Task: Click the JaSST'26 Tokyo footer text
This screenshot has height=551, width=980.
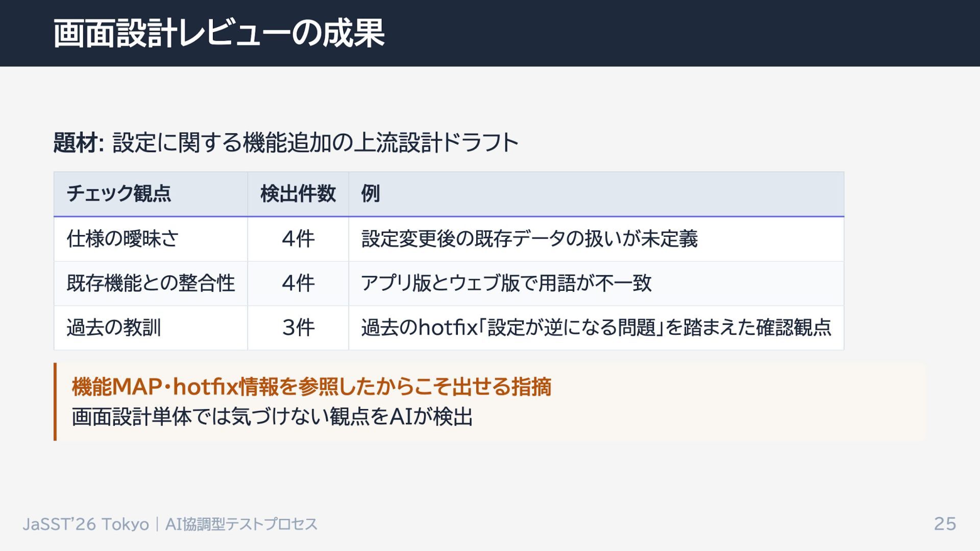Action: (86, 524)
